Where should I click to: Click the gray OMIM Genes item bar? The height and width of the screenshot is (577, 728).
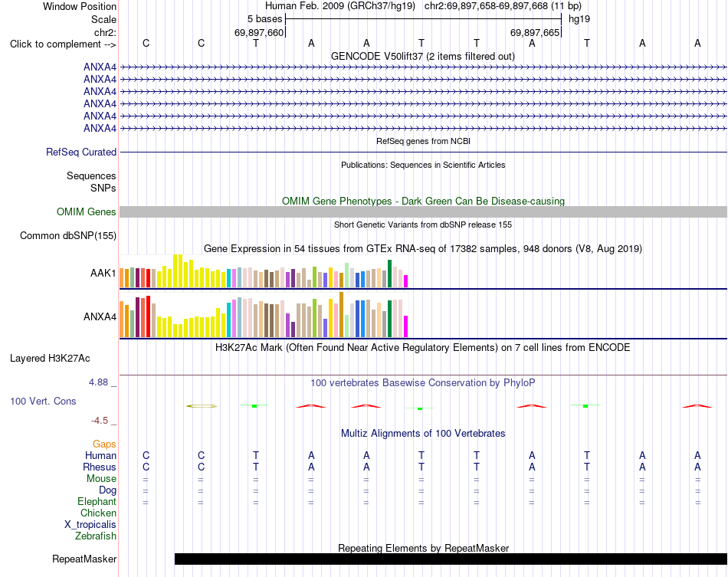point(423,211)
